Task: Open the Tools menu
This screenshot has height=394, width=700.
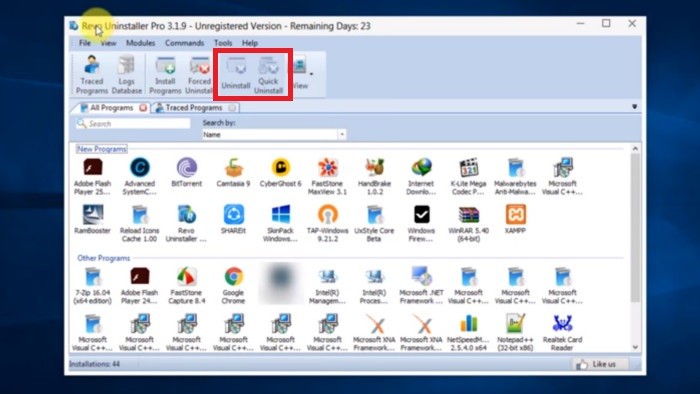Action: coord(223,43)
